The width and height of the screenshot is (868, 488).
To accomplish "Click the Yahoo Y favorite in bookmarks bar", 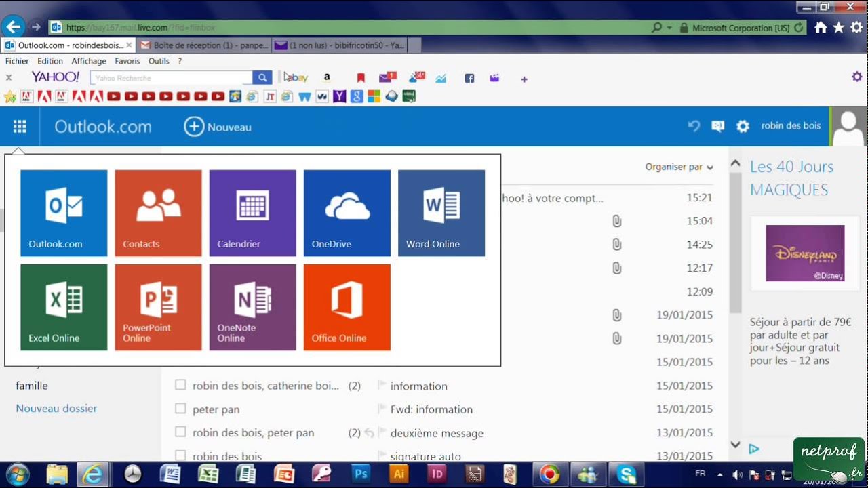I will (340, 96).
